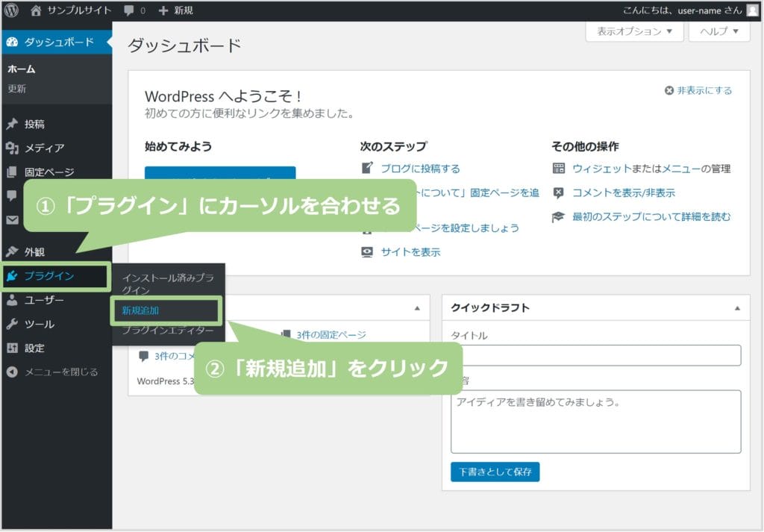This screenshot has width=764, height=532.
Task: Open the について固定ページを追加 link
Action: coord(477,193)
